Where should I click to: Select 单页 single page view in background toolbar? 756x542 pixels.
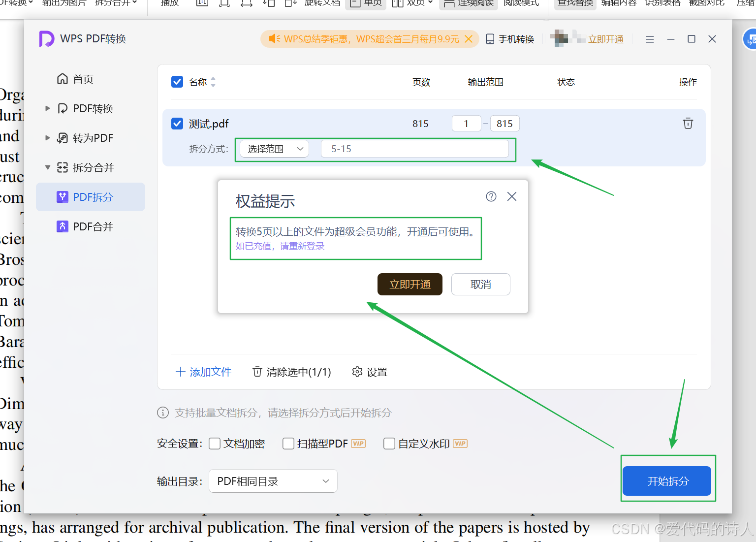click(366, 3)
